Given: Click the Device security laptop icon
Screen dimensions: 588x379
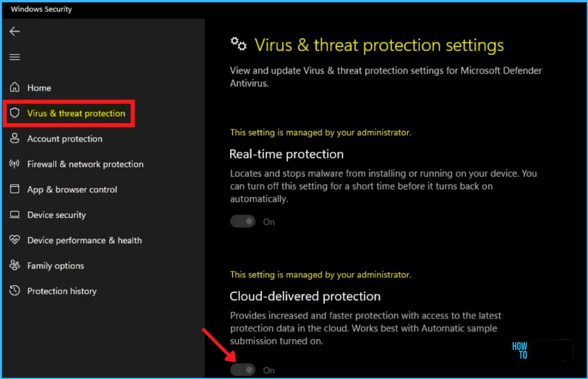Looking at the screenshot, I should click(x=15, y=215).
